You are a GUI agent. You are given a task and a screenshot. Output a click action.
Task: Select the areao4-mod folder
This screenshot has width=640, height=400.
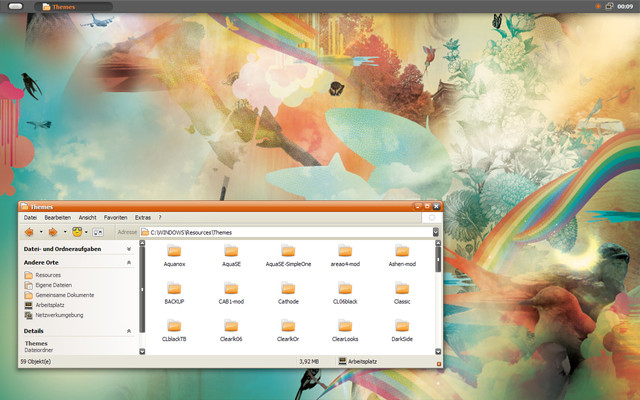(x=345, y=256)
